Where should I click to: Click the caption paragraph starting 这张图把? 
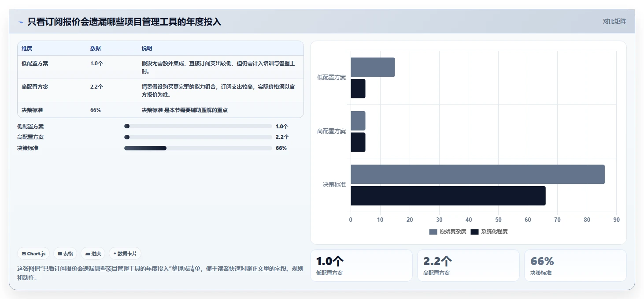[x=160, y=273]
